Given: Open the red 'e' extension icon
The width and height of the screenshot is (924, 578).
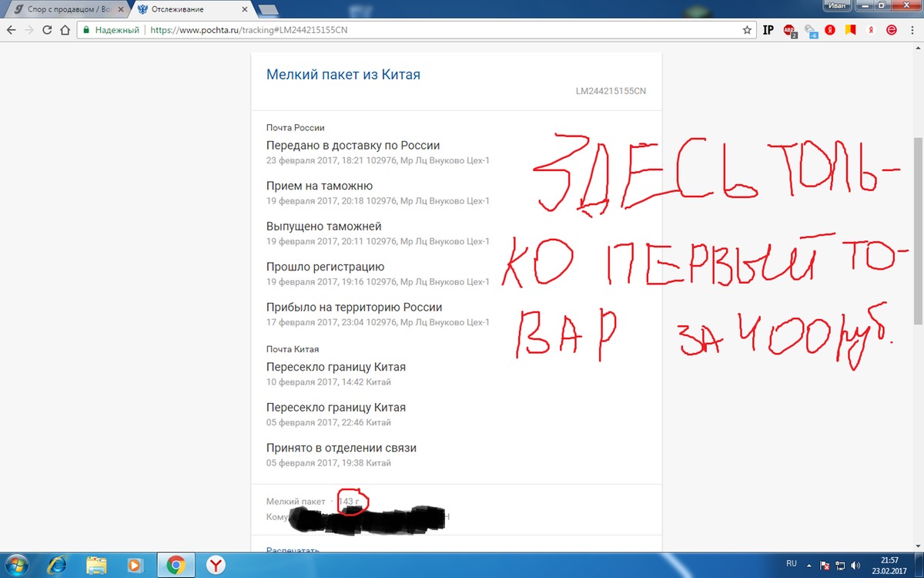Looking at the screenshot, I should (891, 30).
